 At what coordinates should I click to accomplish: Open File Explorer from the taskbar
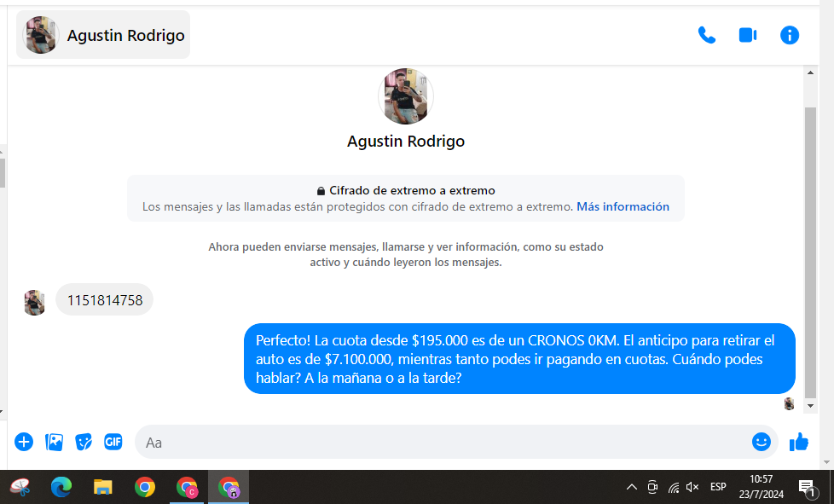point(103,487)
